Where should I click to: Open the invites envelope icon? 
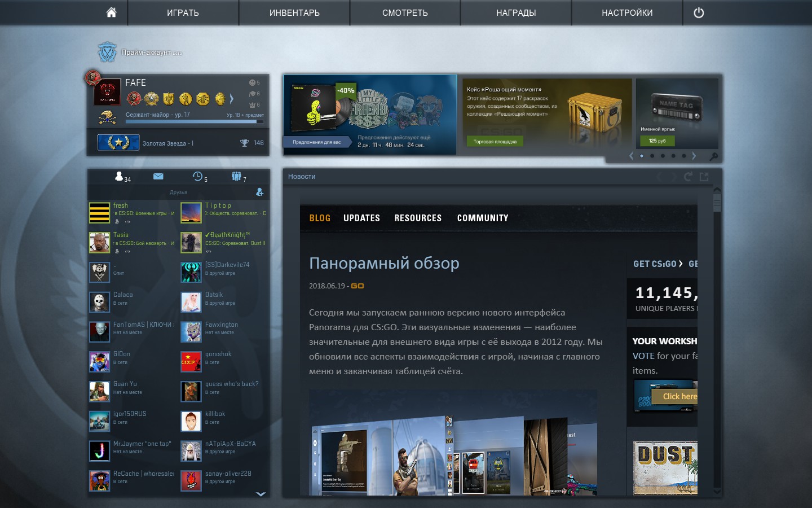(x=158, y=176)
